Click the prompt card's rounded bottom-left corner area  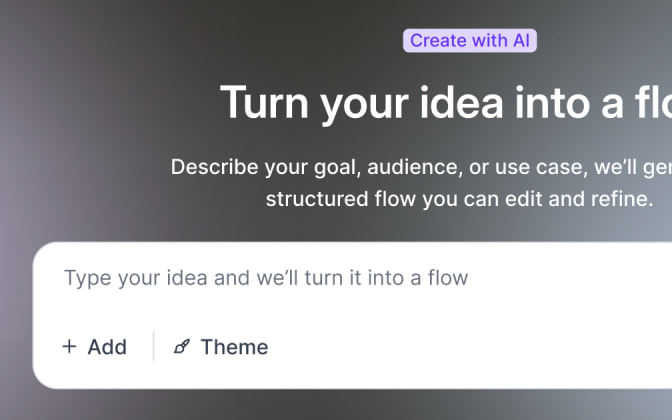tap(45, 377)
